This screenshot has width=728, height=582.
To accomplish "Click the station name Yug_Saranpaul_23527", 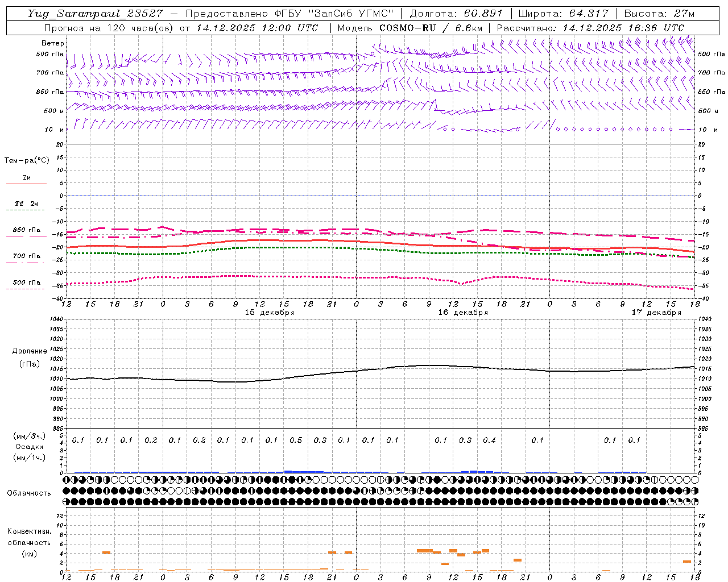I will pos(96,14).
